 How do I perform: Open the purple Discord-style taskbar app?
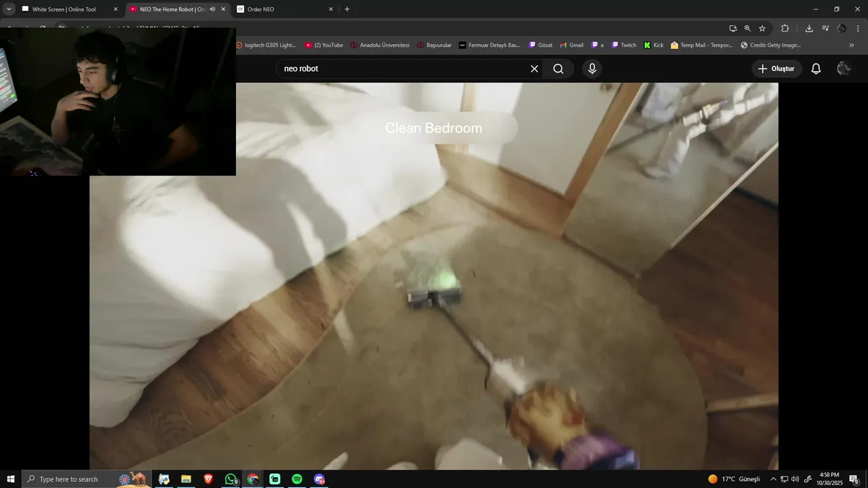pos(319,479)
